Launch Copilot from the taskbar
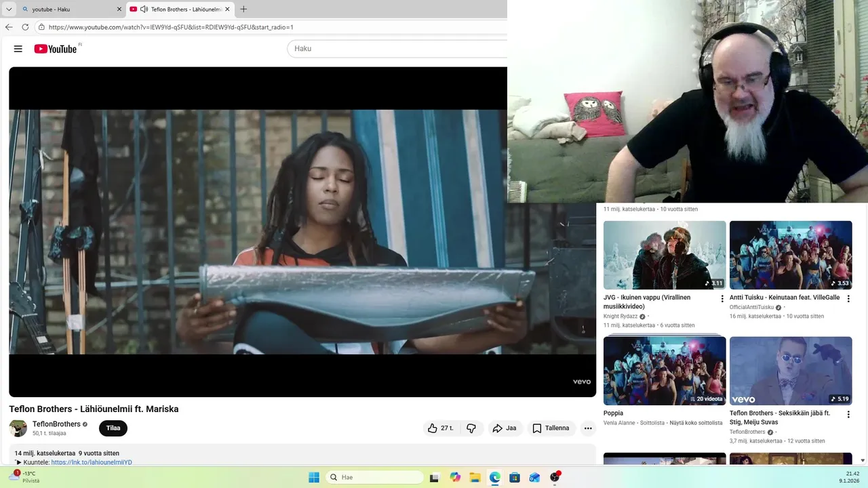 (x=455, y=477)
